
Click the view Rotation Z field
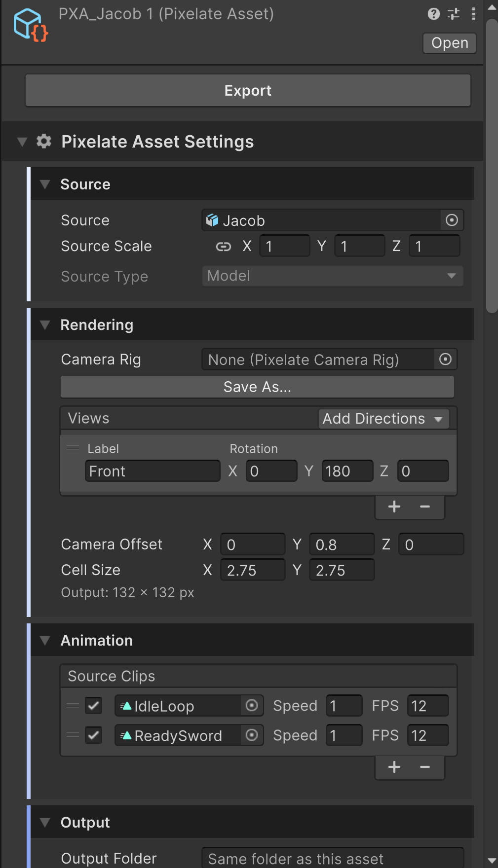click(423, 471)
